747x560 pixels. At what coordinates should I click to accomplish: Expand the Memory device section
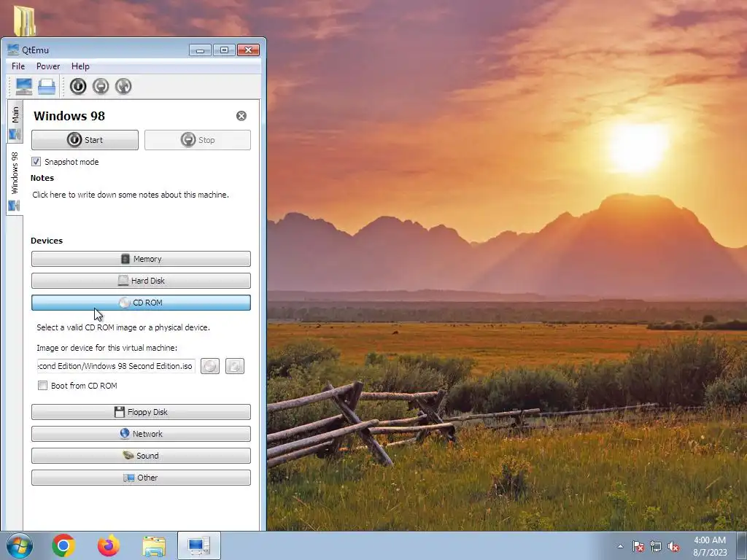point(141,259)
